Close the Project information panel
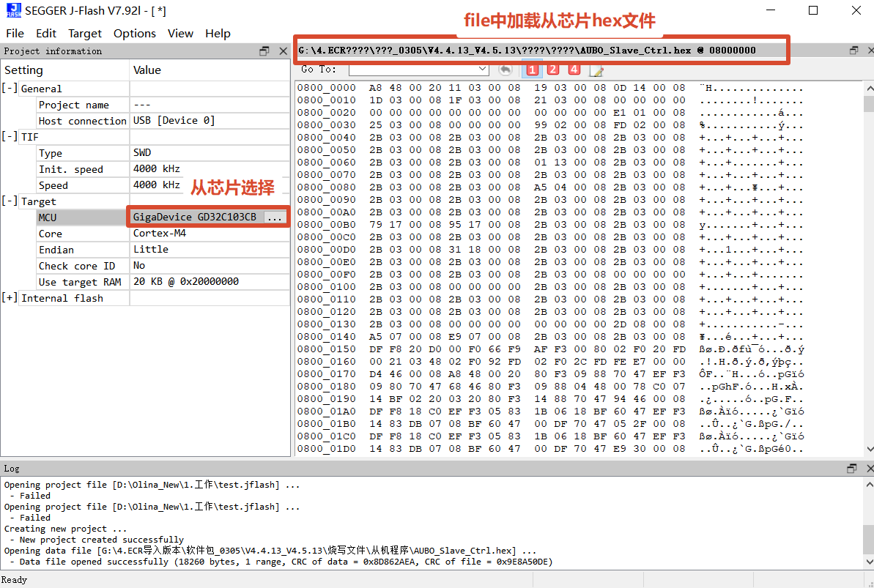Image resolution: width=874 pixels, height=588 pixels. (284, 51)
